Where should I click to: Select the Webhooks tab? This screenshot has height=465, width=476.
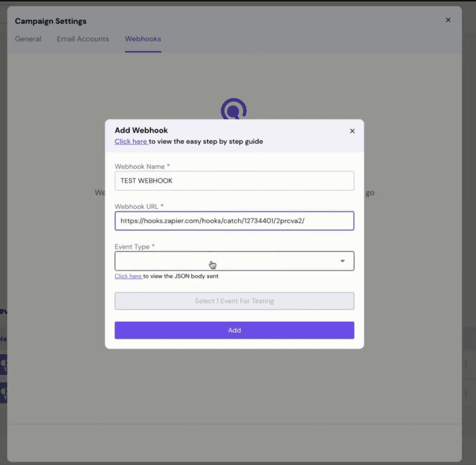[143, 39]
